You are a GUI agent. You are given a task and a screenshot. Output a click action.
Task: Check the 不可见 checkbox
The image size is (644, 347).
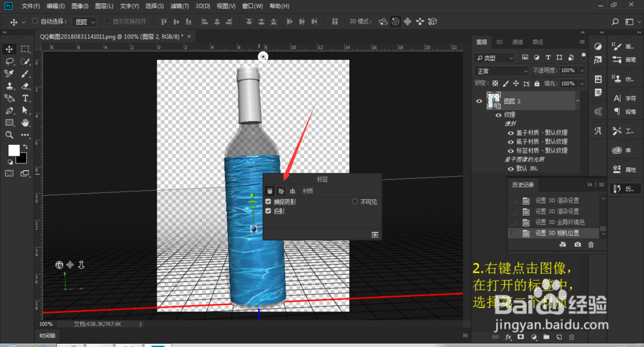(x=355, y=202)
